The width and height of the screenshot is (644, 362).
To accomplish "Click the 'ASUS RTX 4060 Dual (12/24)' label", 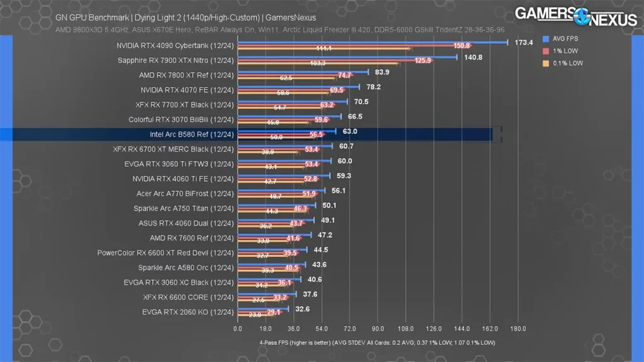I will 186,223.
